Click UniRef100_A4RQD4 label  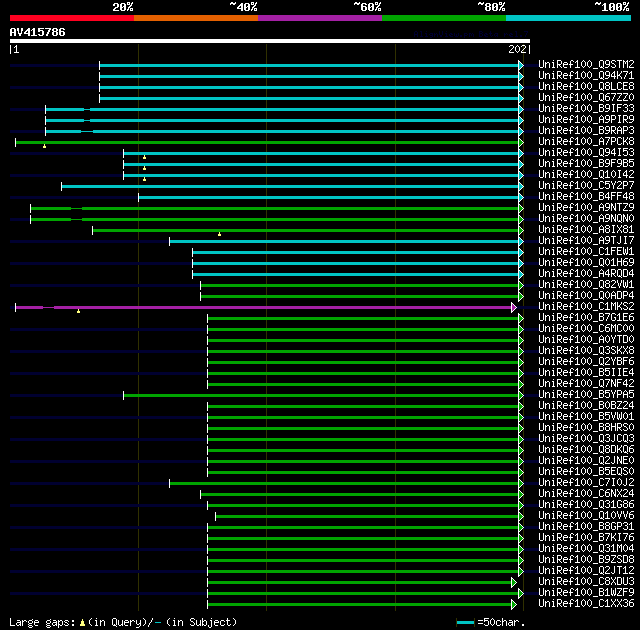(x=586, y=274)
